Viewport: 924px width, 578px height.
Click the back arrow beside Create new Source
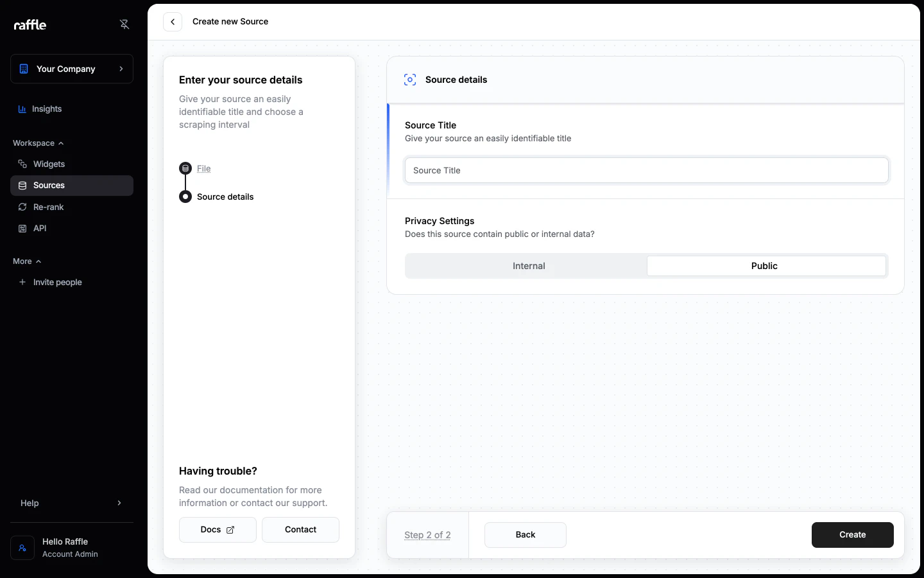click(x=173, y=22)
